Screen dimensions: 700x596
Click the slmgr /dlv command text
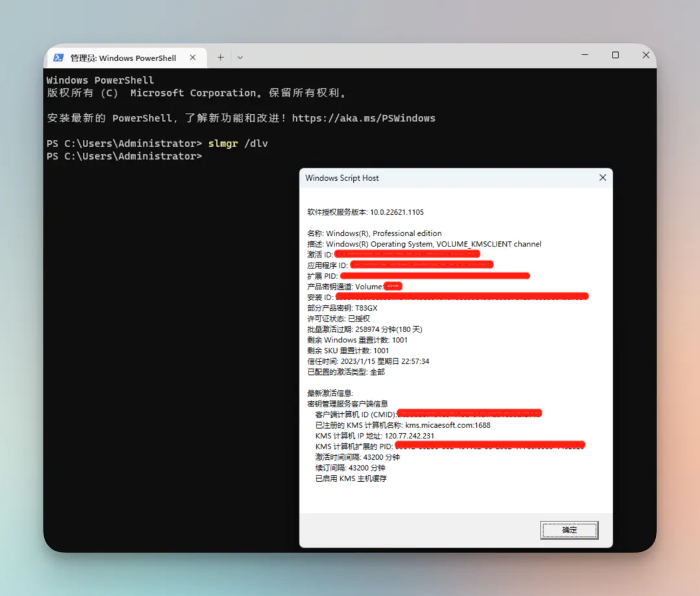pos(238,143)
